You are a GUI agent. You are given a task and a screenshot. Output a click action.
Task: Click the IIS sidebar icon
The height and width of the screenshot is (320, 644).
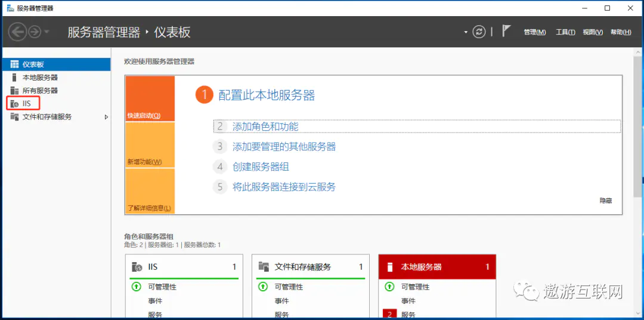[14, 104]
